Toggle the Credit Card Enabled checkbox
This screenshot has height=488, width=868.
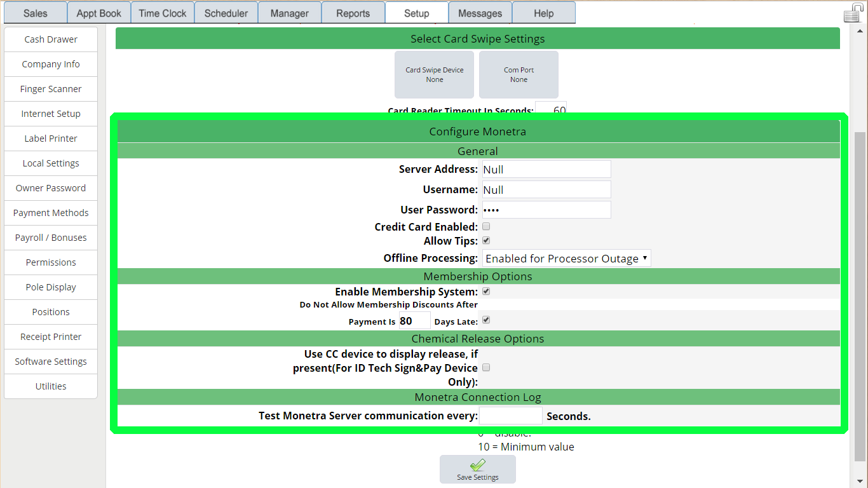tap(486, 226)
